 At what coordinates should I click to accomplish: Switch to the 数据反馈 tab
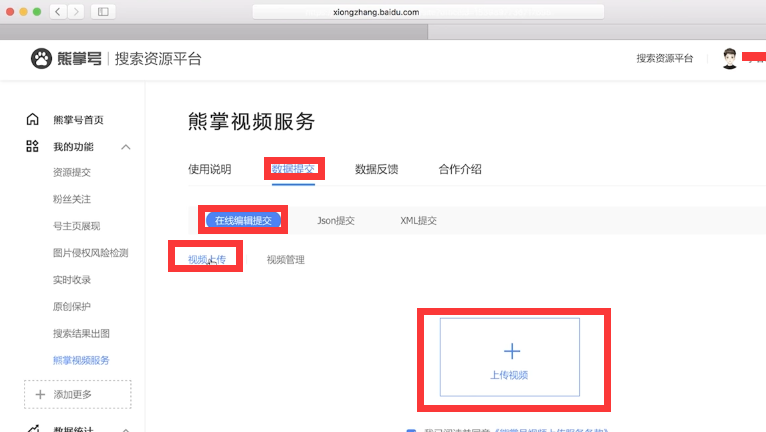(x=377, y=169)
